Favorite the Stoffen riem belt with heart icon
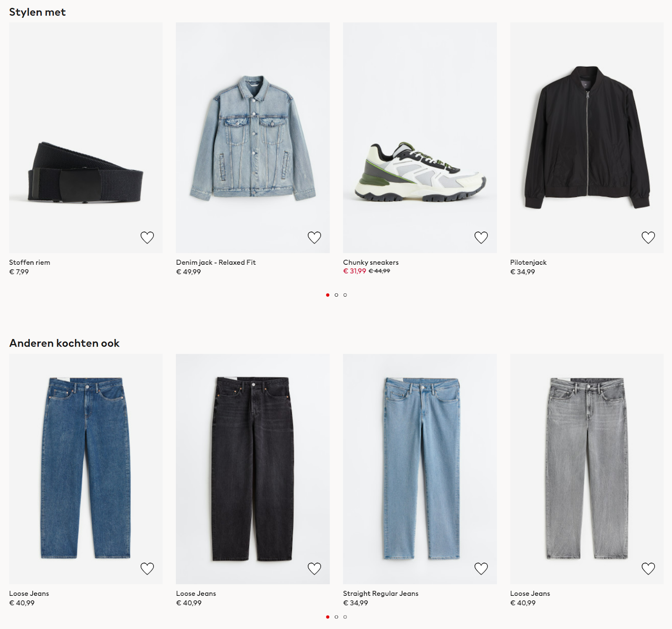The width and height of the screenshot is (672, 629). click(147, 237)
